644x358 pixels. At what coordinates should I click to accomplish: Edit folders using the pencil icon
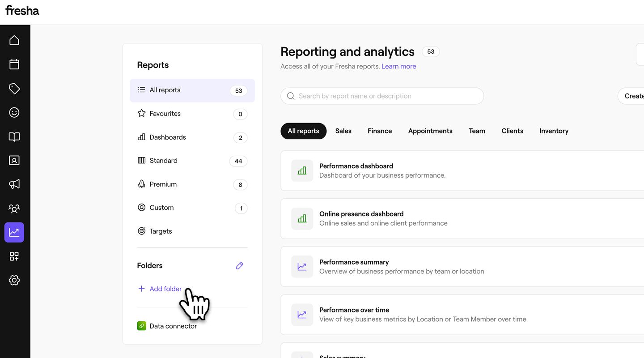[x=240, y=266]
